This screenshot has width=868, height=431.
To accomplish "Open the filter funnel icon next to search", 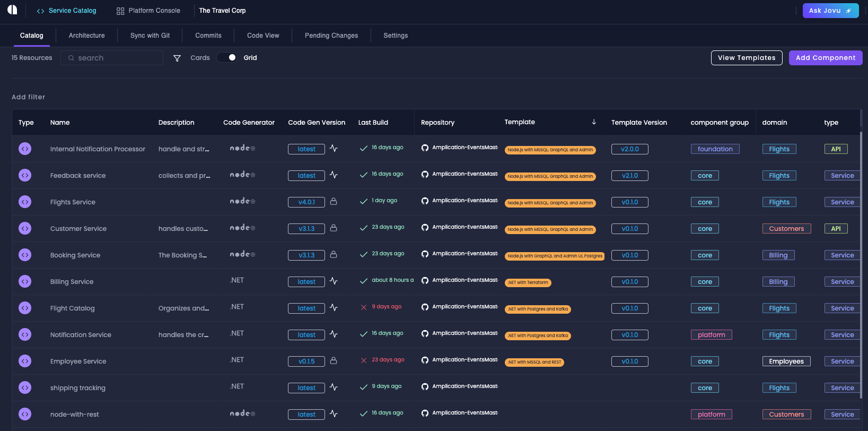I will tap(177, 58).
